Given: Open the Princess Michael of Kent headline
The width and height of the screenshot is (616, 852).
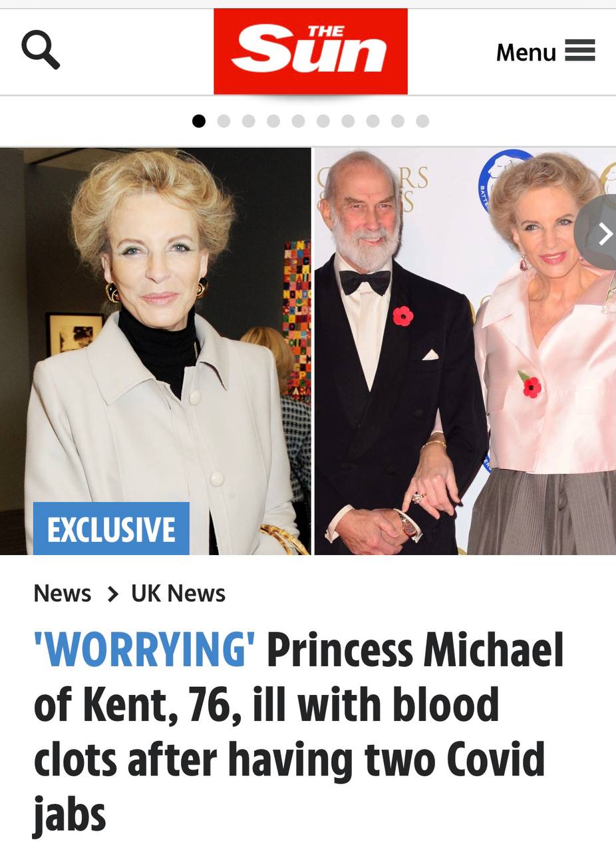Looking at the screenshot, I should pyautogui.click(x=299, y=732).
